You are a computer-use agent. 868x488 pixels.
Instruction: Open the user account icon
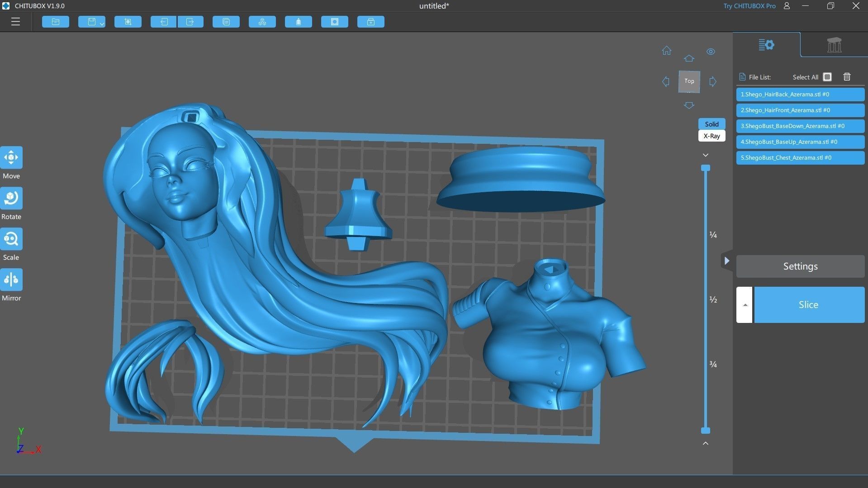787,6
